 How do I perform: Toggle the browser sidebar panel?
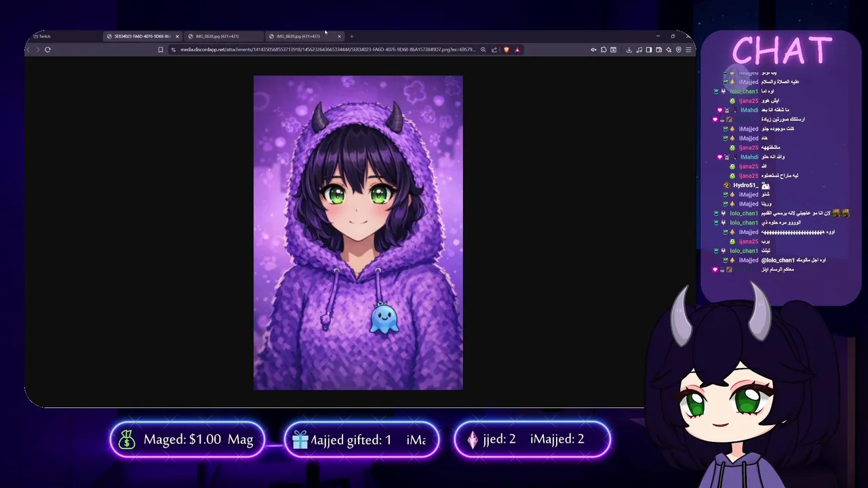[x=649, y=49]
